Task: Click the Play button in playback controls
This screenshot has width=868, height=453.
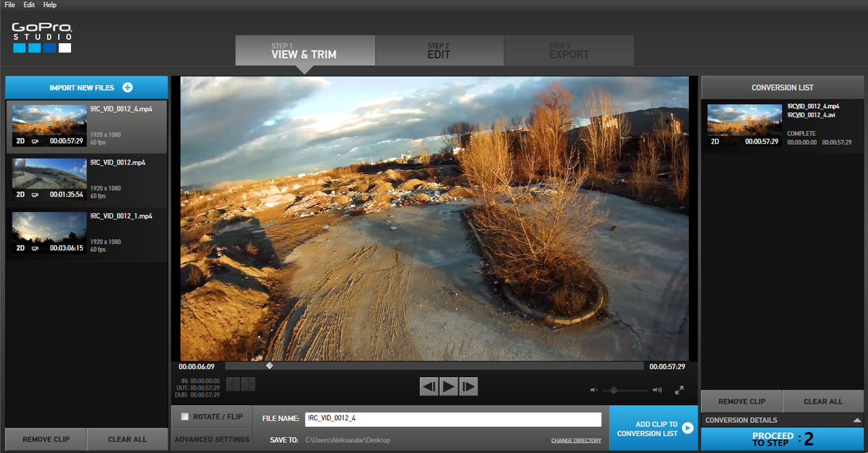Action: tap(448, 387)
